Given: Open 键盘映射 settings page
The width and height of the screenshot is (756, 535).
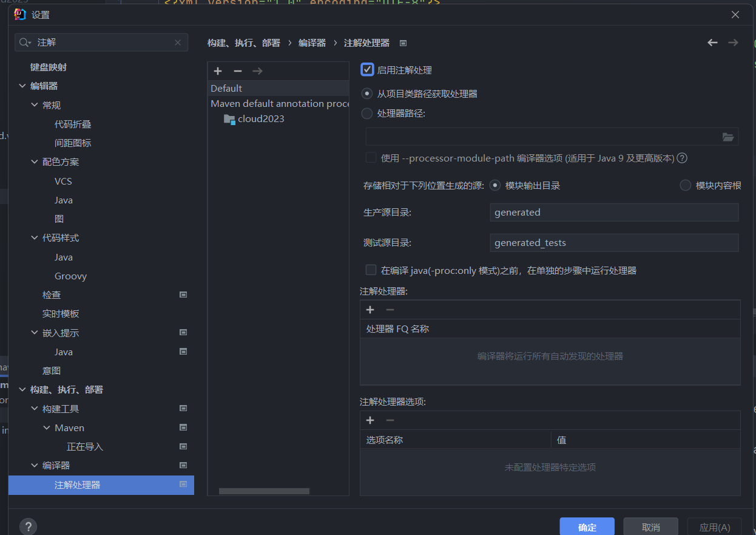Looking at the screenshot, I should coord(49,67).
